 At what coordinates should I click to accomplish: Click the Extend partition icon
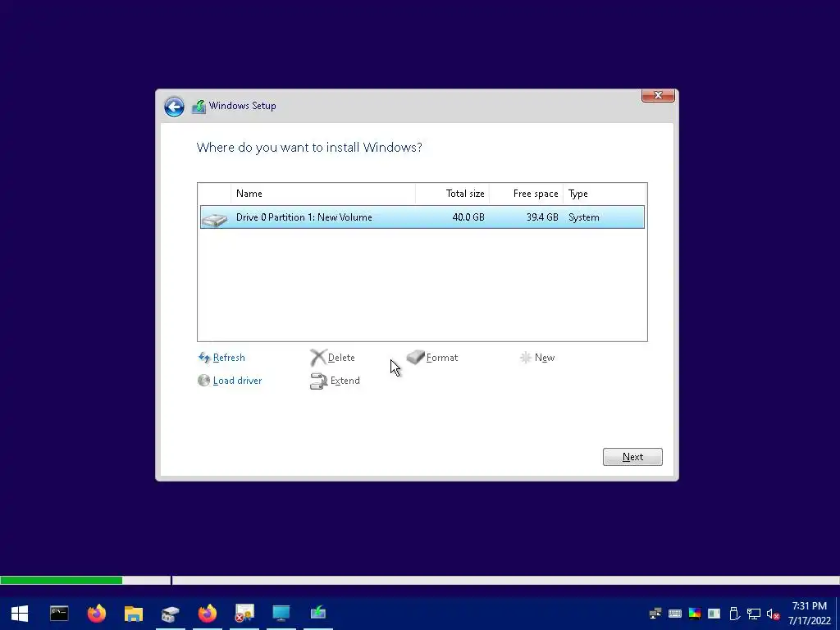319,381
